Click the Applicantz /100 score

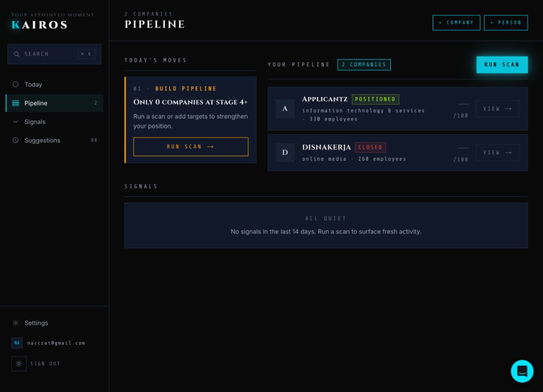(461, 116)
